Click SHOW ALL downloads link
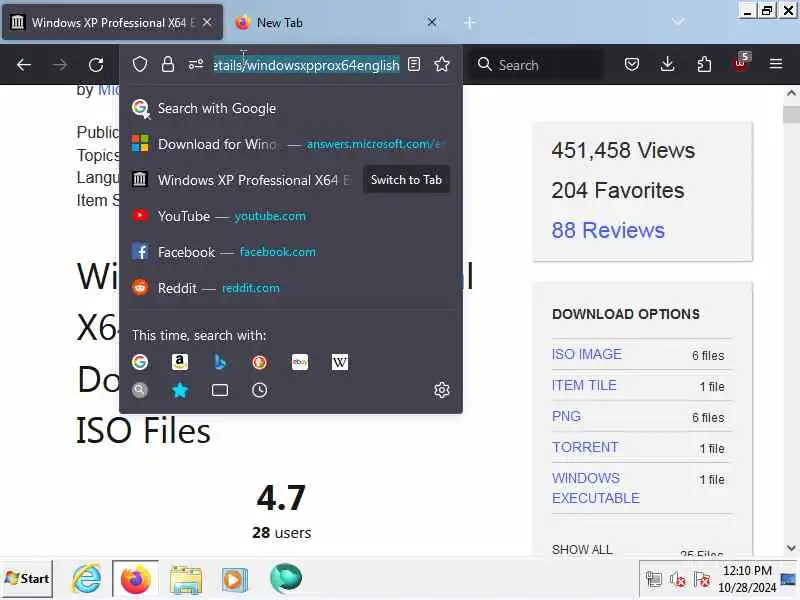Viewport: 800px width, 600px height. click(582, 549)
